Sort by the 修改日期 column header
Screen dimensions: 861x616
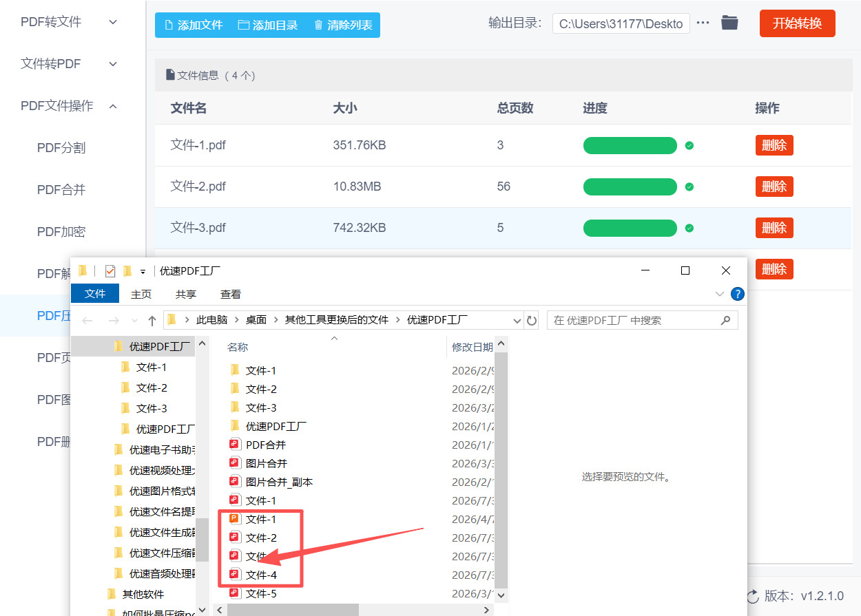[472, 347]
